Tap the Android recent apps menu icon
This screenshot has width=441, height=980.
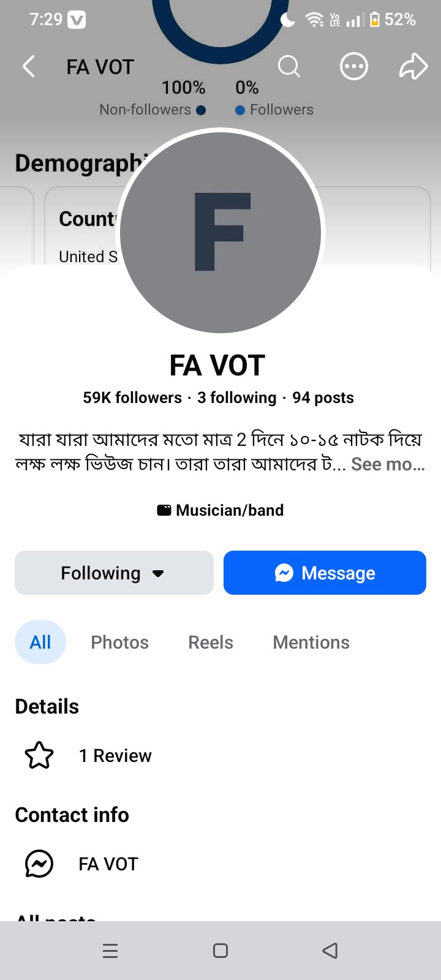(110, 951)
